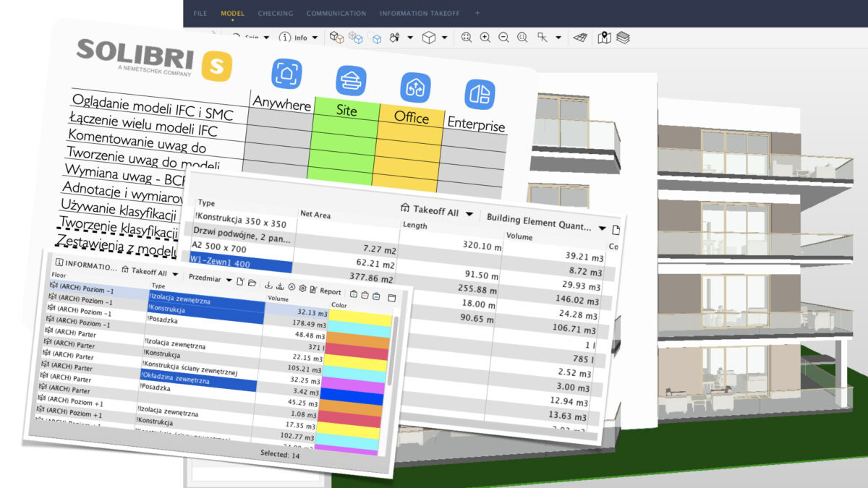Open the axis pointer tool dropdown
The height and width of the screenshot is (488, 868).
click(558, 38)
